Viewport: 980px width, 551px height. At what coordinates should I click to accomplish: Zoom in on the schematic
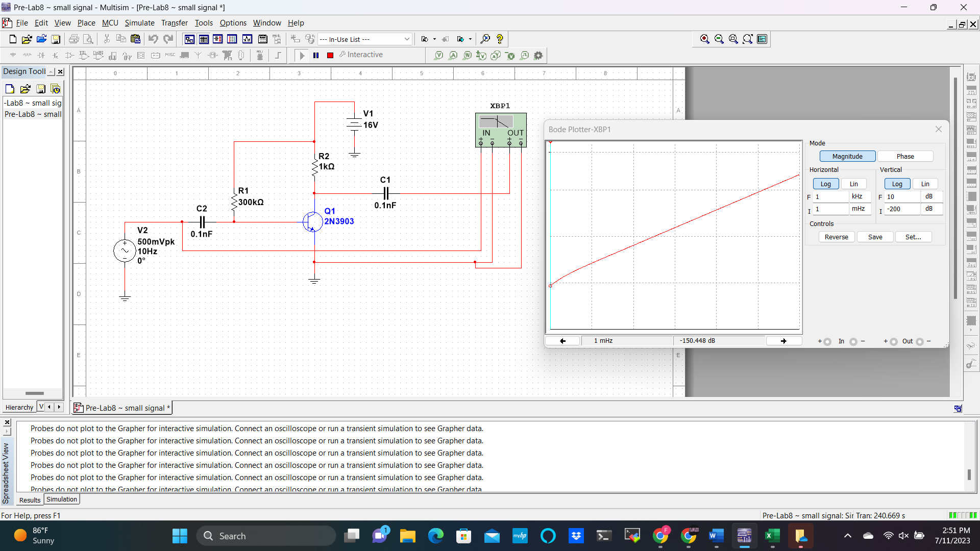[705, 39]
